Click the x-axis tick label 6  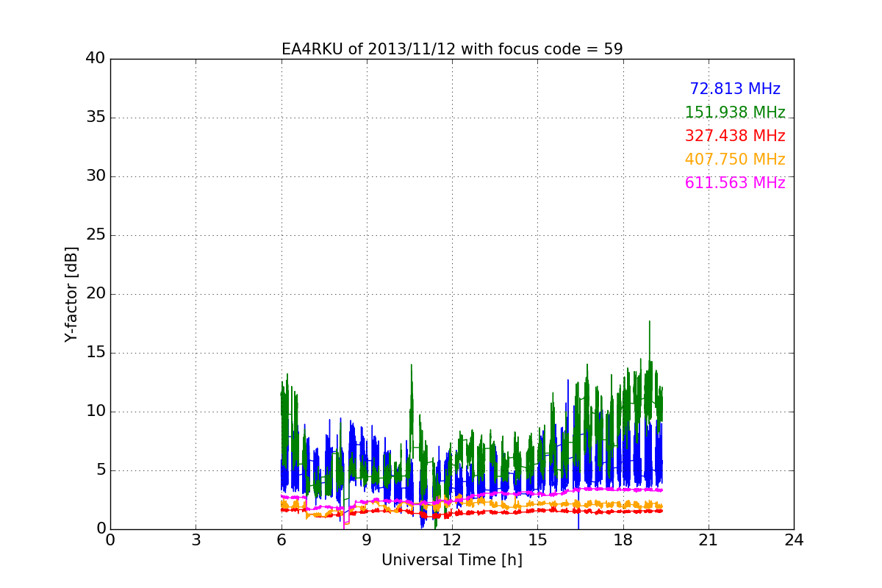282,540
